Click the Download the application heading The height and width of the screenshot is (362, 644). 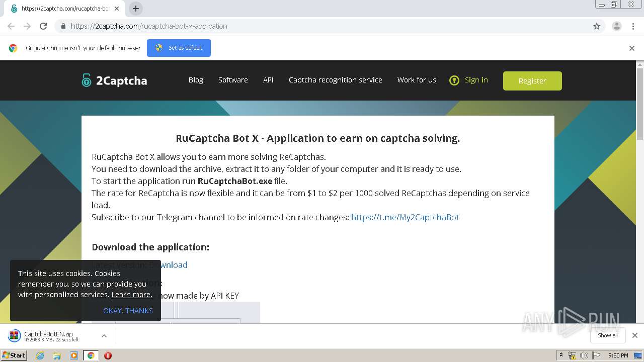tap(150, 247)
